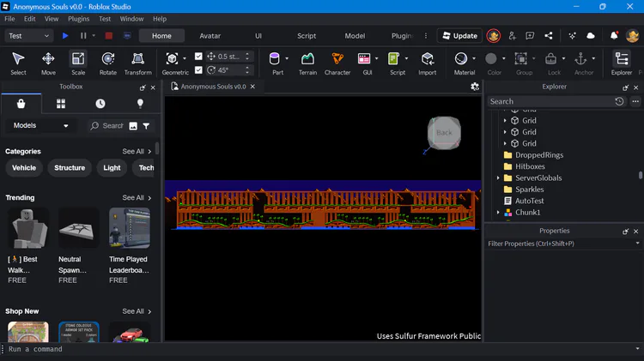Open the Material picker

click(x=461, y=58)
